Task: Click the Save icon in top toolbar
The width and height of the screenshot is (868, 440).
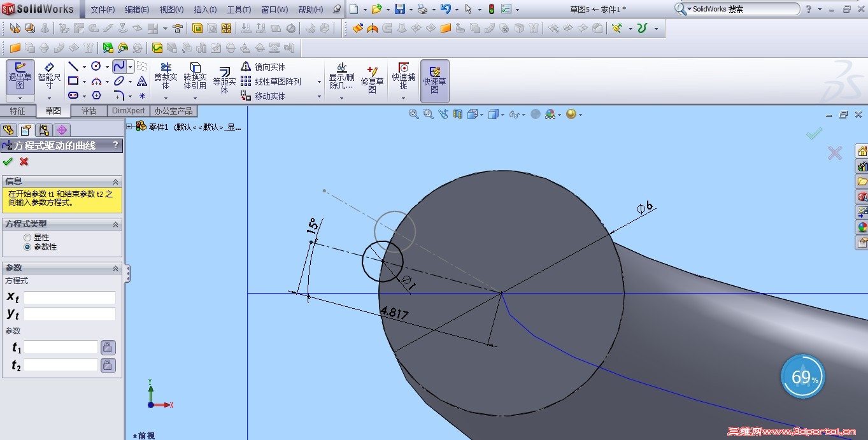Action: 400,10
